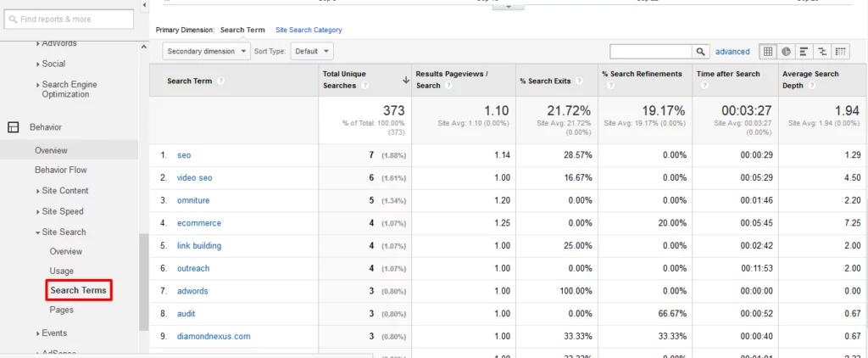This screenshot has height=358, width=868.
Task: Click the Find reports & more field
Action: (67, 18)
